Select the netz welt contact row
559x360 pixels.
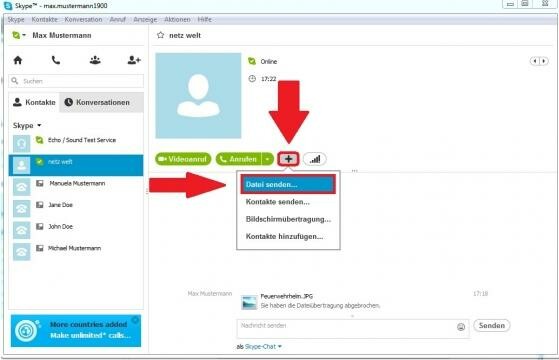tap(76, 165)
